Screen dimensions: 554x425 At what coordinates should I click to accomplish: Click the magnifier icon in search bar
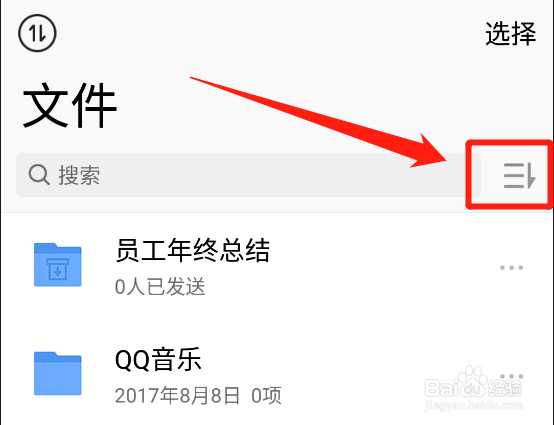pyautogui.click(x=39, y=175)
